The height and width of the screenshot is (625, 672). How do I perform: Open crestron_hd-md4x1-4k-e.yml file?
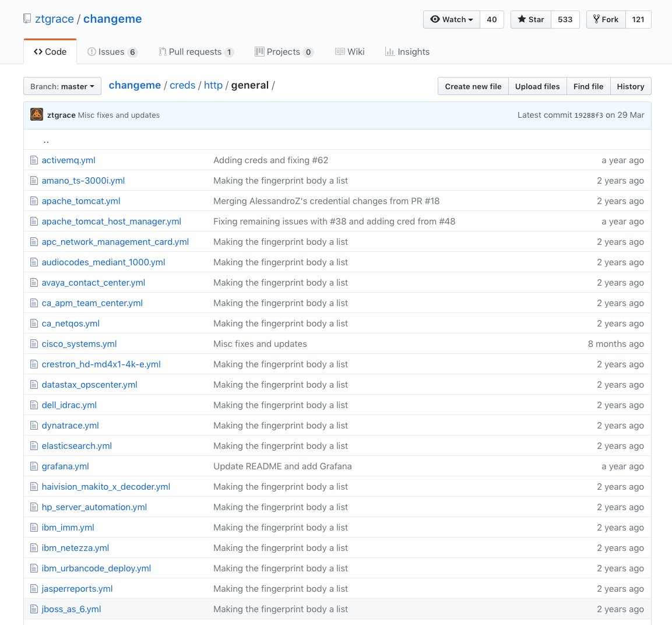point(101,364)
